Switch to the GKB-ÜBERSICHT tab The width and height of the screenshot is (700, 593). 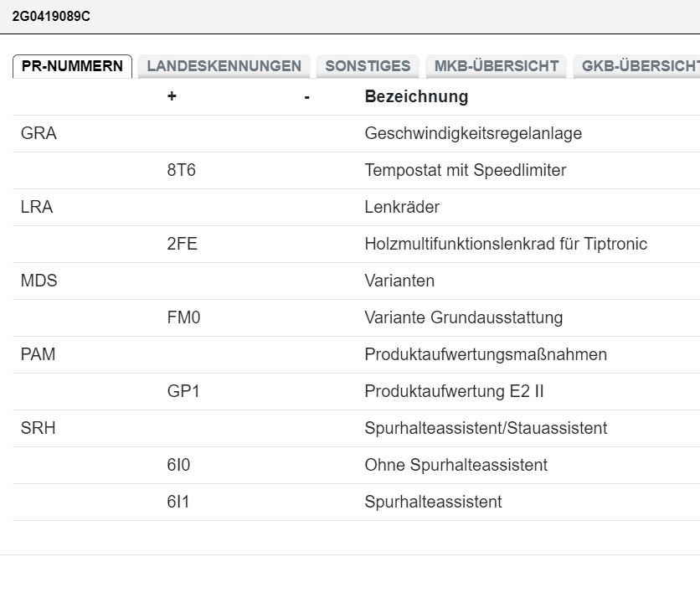coord(639,66)
